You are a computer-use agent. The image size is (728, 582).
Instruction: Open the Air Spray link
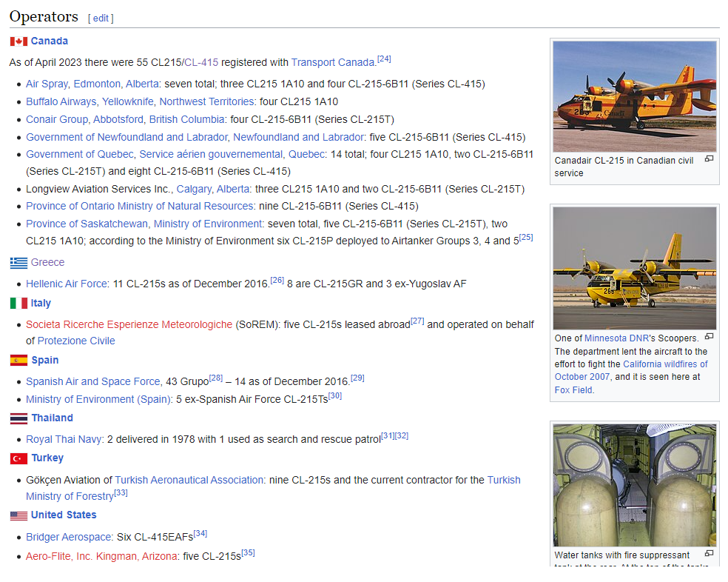(x=47, y=84)
